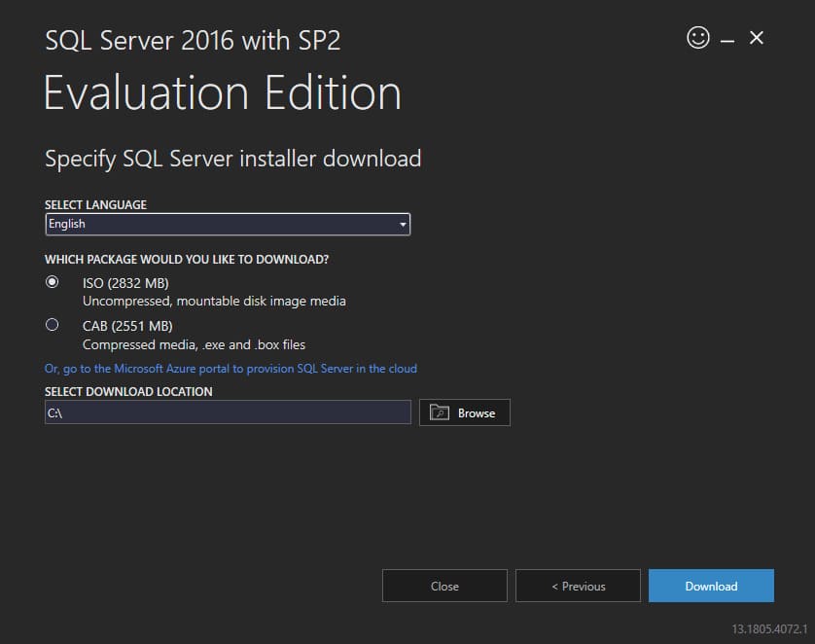Click the 'ISO (2832 MB)' option label
The width and height of the screenshot is (815, 644).
click(x=125, y=283)
